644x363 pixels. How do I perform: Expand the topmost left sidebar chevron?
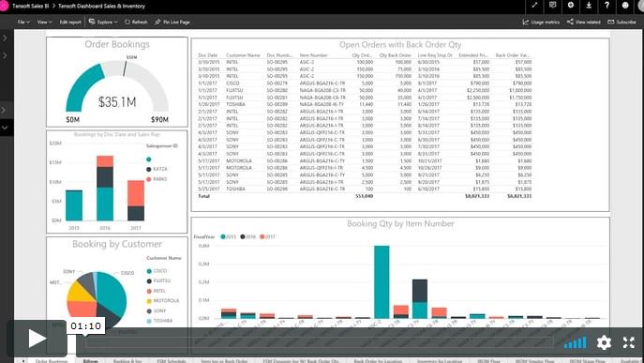5,38
